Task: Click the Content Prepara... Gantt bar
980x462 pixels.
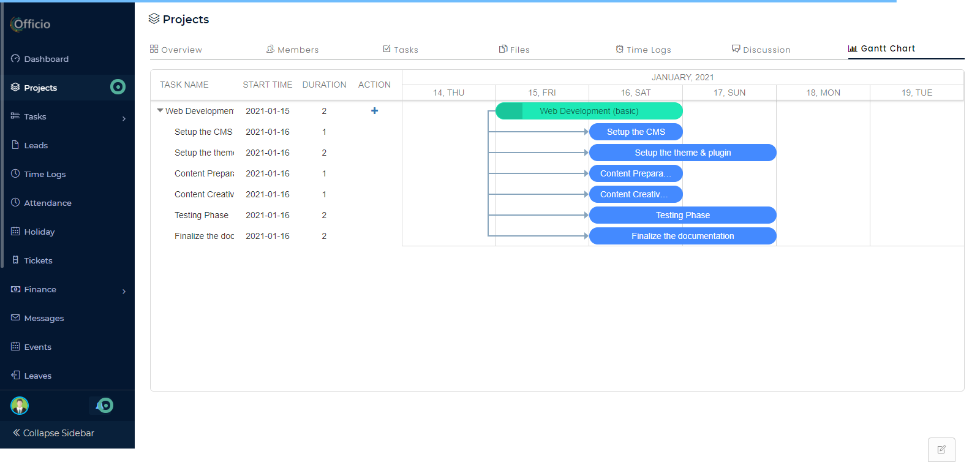Action: coord(636,173)
